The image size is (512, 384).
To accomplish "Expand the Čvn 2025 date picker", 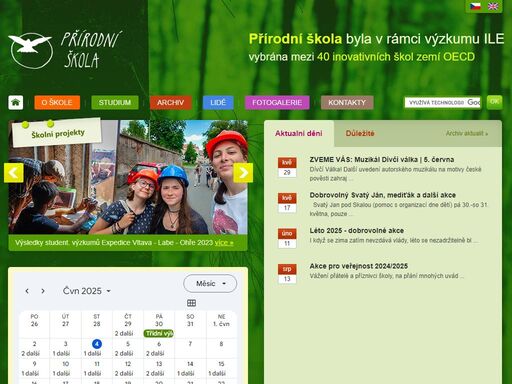I will pos(87,291).
